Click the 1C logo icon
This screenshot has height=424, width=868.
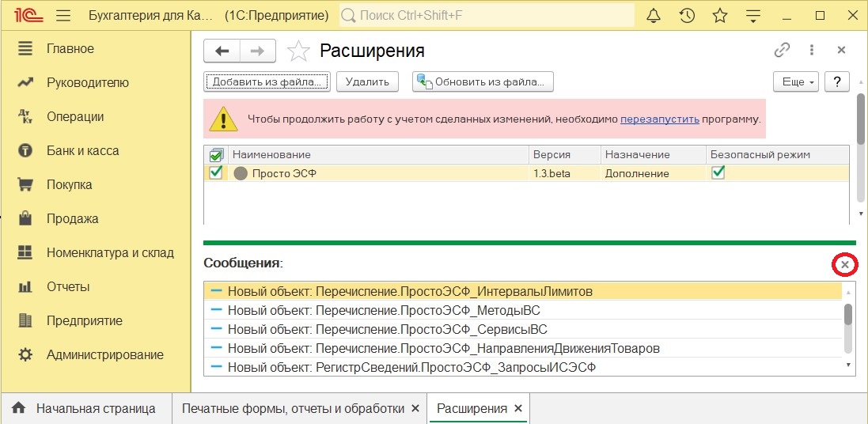coord(27,16)
